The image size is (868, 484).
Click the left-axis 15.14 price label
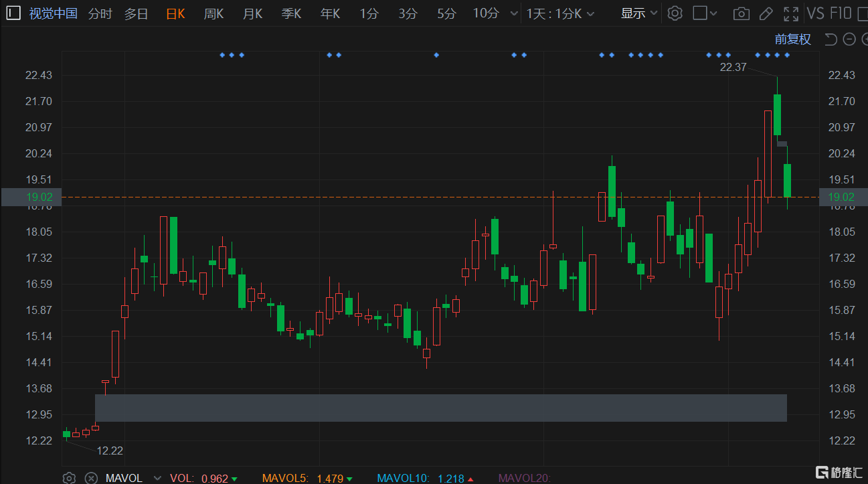click(38, 336)
